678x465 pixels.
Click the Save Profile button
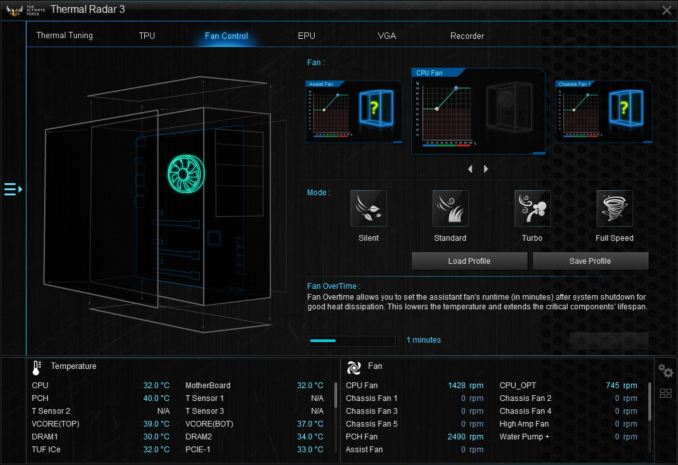point(590,261)
